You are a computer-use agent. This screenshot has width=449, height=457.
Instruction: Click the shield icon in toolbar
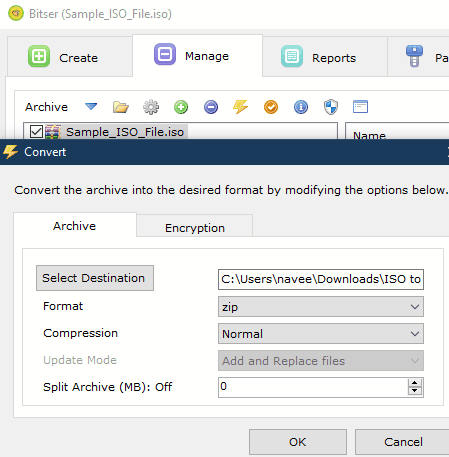coord(331,107)
